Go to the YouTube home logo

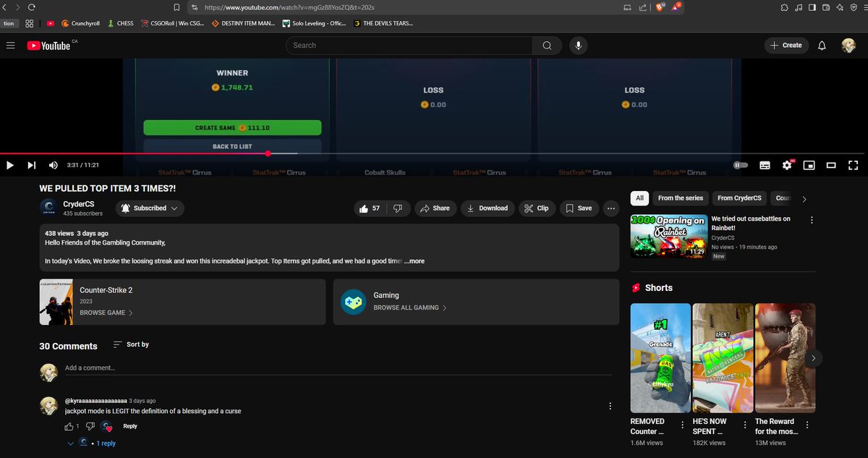point(49,46)
